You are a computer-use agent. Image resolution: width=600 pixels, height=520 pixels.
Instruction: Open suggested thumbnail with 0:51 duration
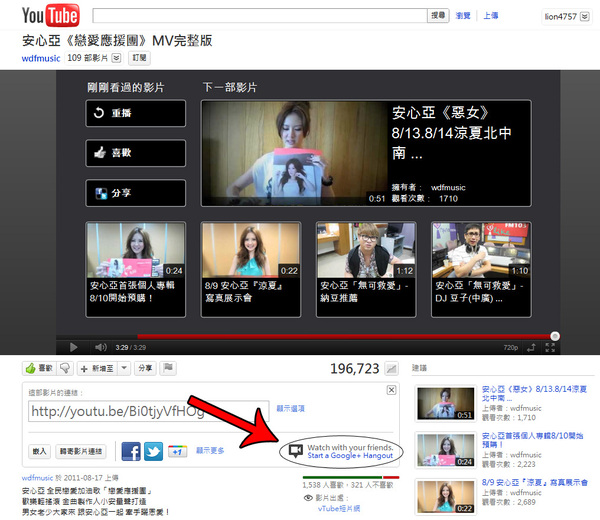[x=446, y=404]
